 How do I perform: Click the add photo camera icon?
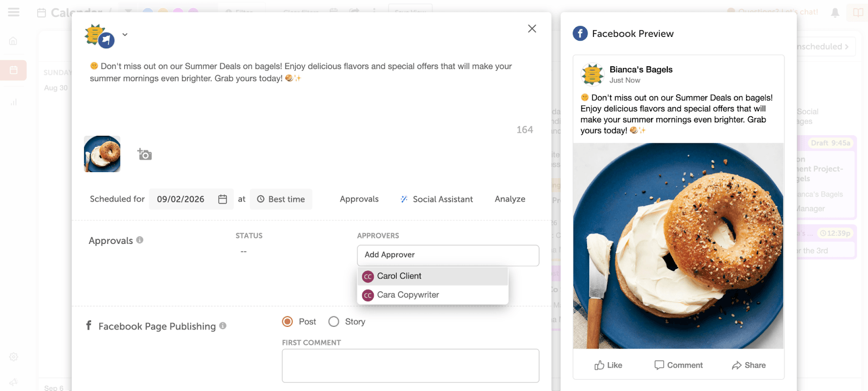pyautogui.click(x=144, y=155)
